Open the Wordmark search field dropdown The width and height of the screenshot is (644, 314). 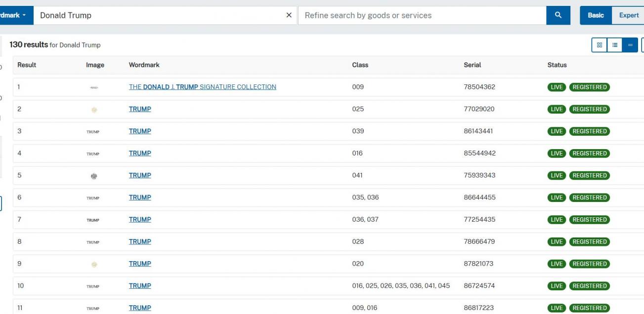16,15
